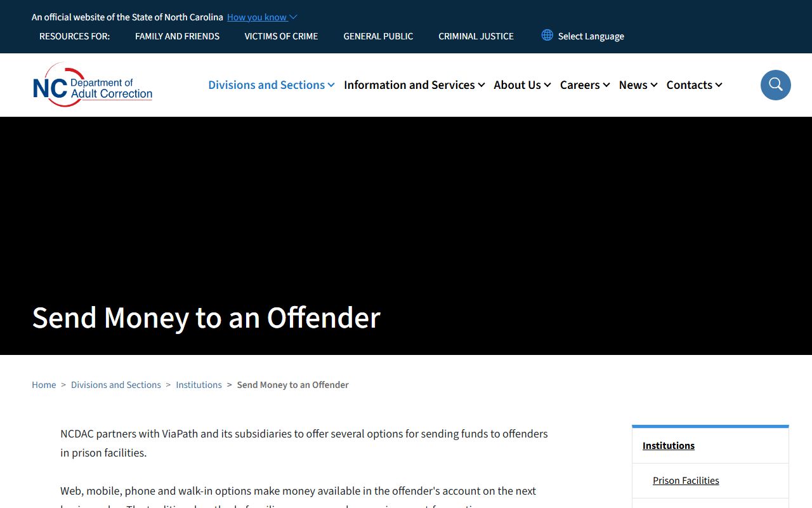
Task: Click "Send Money to an Offender" breadcrumb text
Action: pyautogui.click(x=292, y=385)
